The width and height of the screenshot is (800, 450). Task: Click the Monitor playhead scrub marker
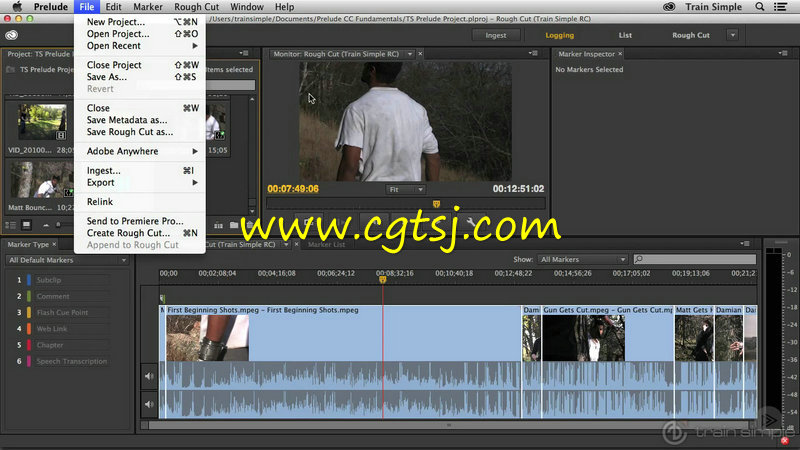point(436,204)
